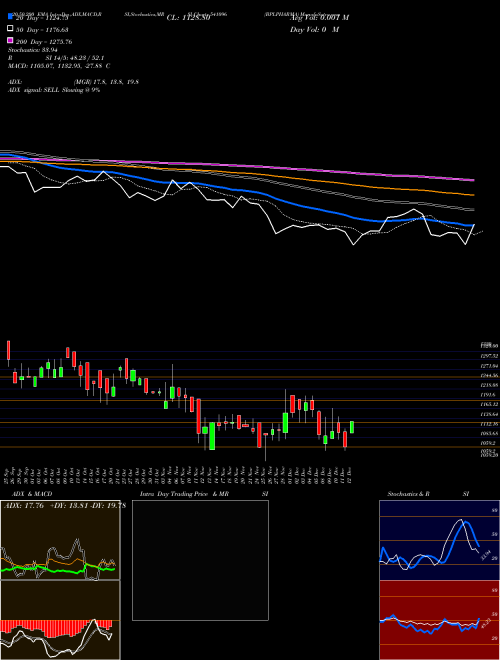Click the 1297.52 price axis label
The height and width of the screenshot is (660, 500).
tap(490, 356)
